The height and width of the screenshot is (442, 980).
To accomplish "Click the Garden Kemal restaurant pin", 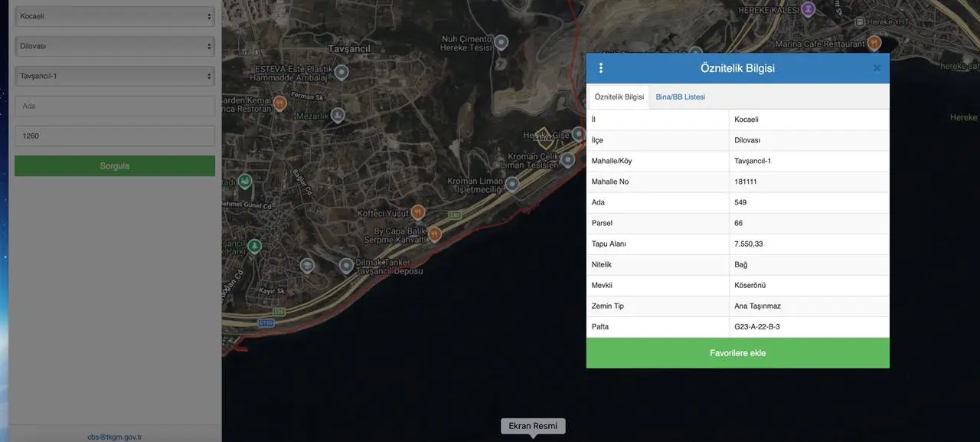I will tap(280, 103).
